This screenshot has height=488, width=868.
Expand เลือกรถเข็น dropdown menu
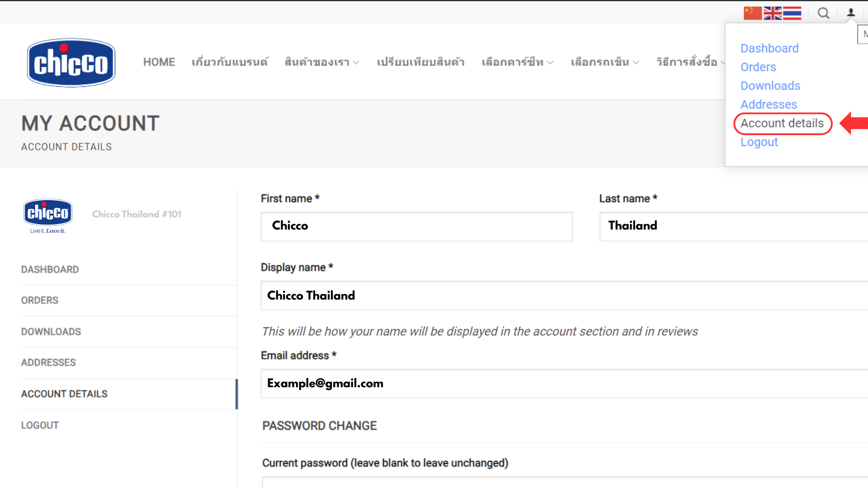coord(605,62)
